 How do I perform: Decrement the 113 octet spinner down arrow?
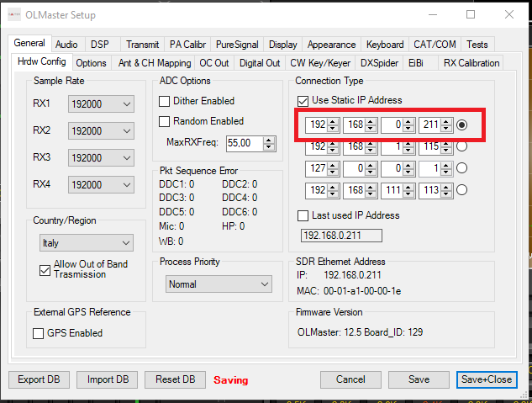pyautogui.click(x=446, y=194)
